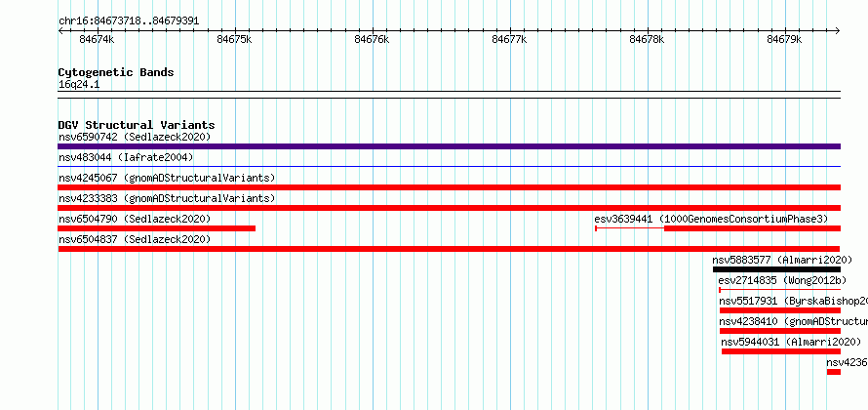Viewport: 868px width, 410px height.
Task: Click the thin red esv2714835 variant line
Action: [779, 290]
